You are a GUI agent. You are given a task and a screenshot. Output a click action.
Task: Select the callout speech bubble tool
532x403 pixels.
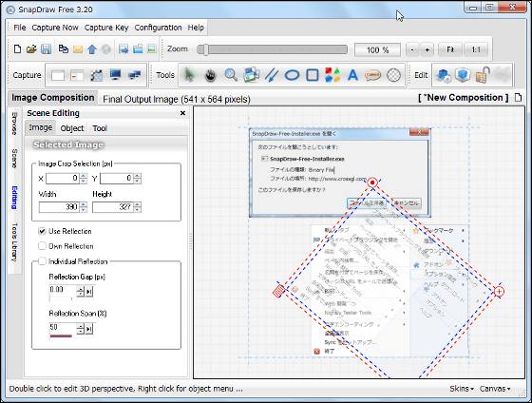pyautogui.click(x=372, y=75)
